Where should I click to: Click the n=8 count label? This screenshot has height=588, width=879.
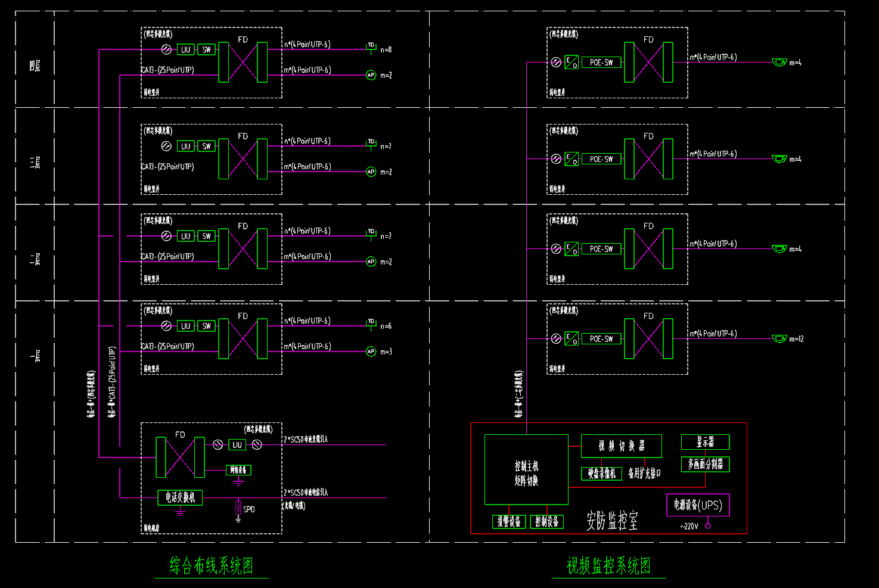coord(386,49)
